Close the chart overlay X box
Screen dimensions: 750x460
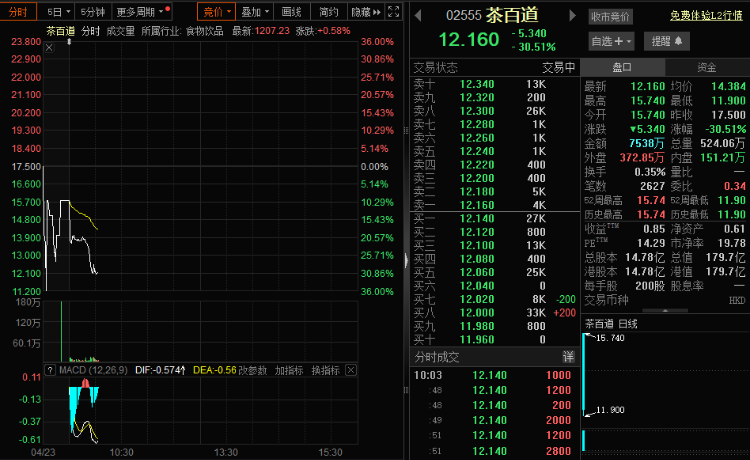click(49, 47)
